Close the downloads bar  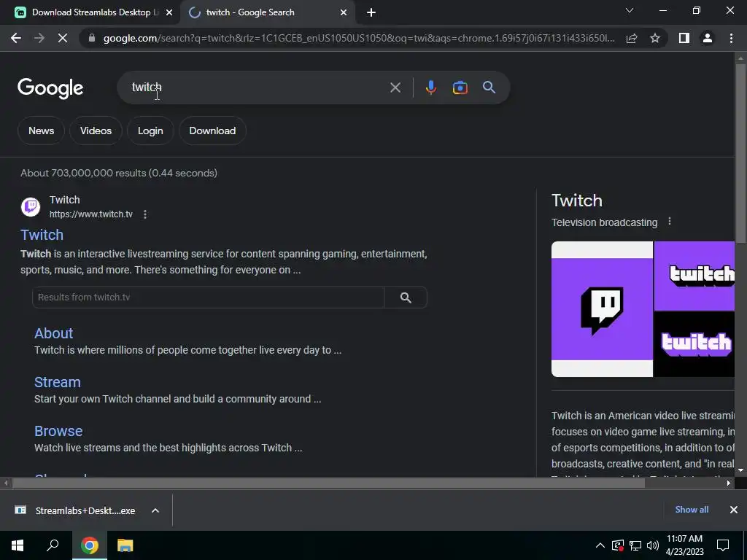click(734, 510)
